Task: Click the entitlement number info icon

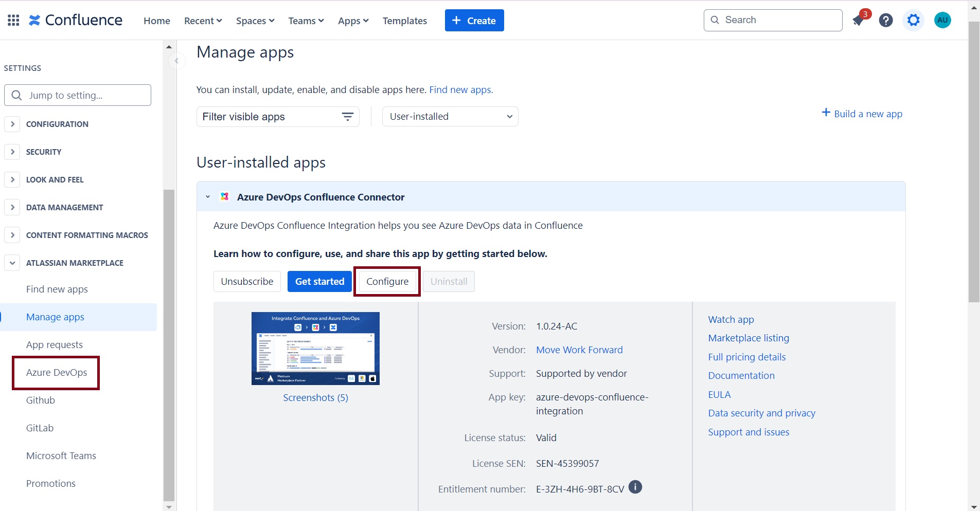Action: pyautogui.click(x=635, y=487)
